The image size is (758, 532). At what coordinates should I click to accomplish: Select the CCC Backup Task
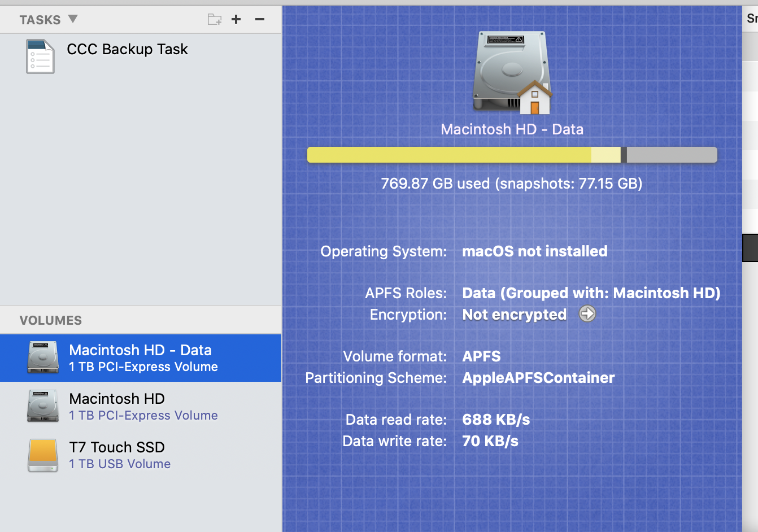pyautogui.click(x=141, y=56)
